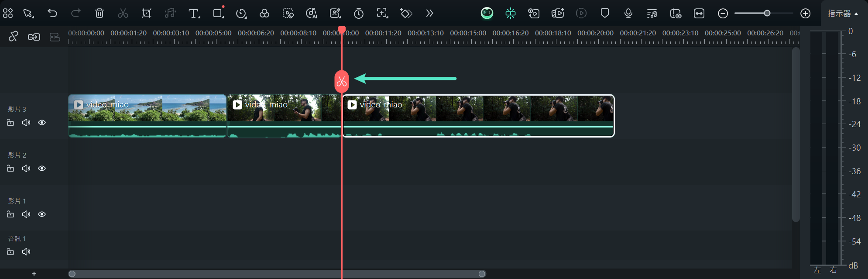Screen dimensions: 868x279
Task: Mute track 影片 3
Action: (x=26, y=123)
